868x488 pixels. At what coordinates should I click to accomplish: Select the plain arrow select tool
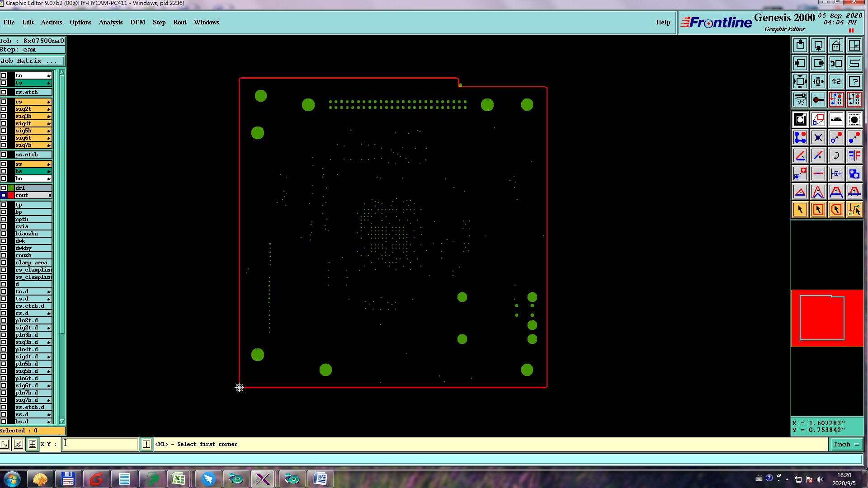coord(800,210)
